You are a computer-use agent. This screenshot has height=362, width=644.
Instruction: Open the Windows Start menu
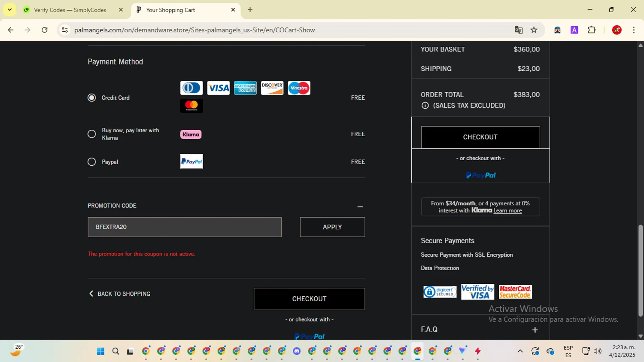coord(100,351)
